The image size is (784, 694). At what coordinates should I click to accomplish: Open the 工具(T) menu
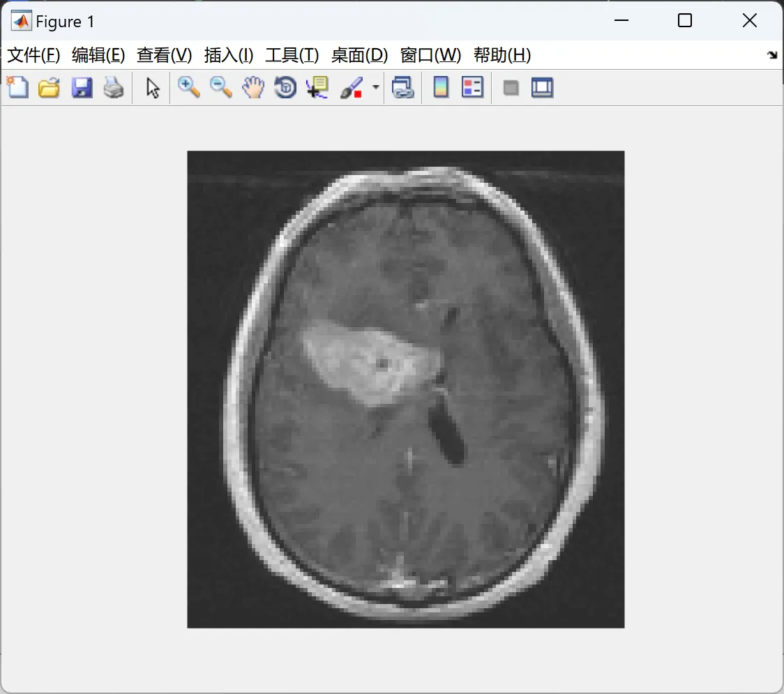coord(292,55)
